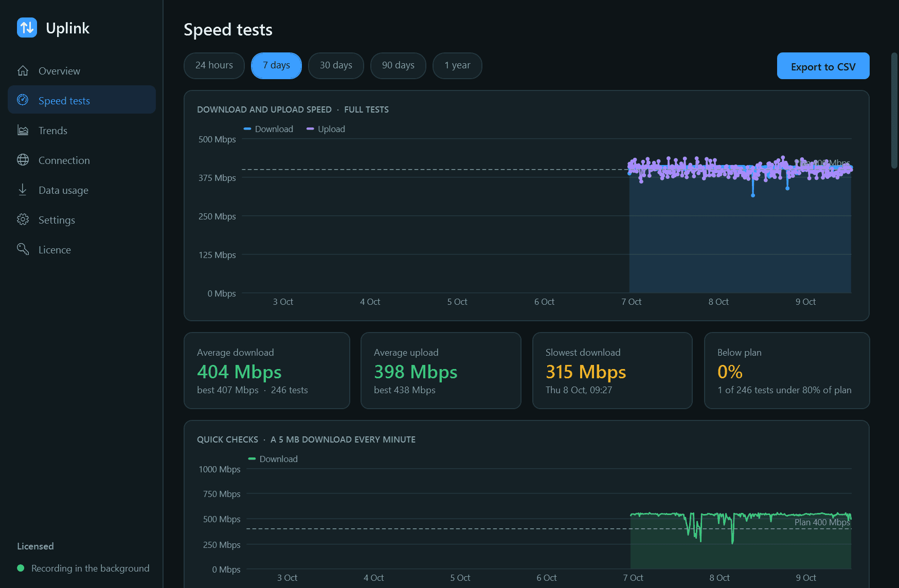Click the 404 Mbps average value
The width and height of the screenshot is (899, 588).
tap(239, 372)
